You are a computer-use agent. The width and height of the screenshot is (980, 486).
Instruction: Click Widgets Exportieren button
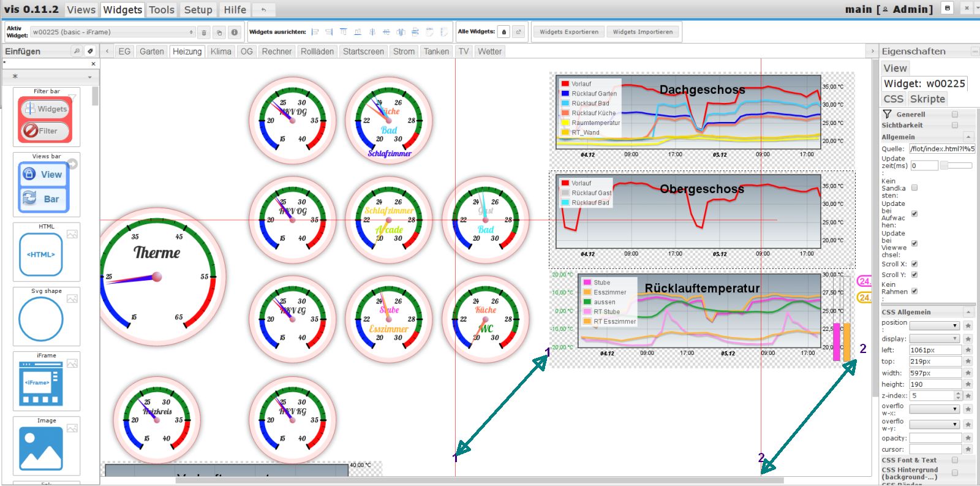point(569,32)
